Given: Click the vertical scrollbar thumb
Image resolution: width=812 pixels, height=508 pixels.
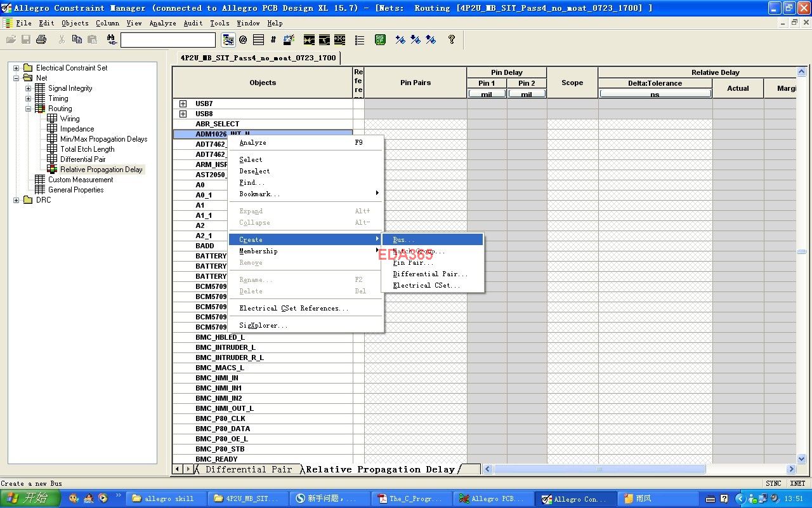Looking at the screenshot, I should point(802,251).
